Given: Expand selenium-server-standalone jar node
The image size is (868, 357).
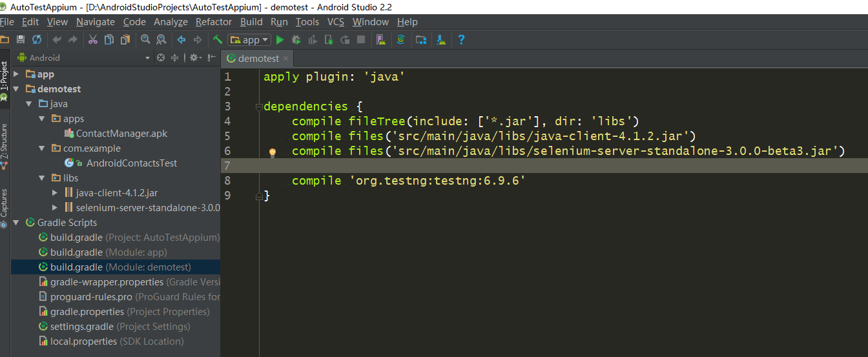Looking at the screenshot, I should (x=55, y=208).
